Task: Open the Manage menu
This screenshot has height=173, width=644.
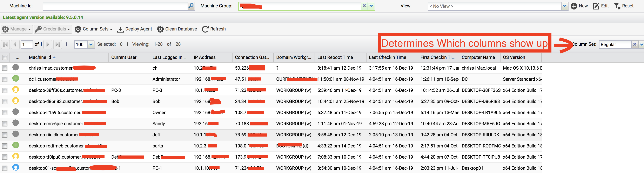Action: click(x=16, y=29)
